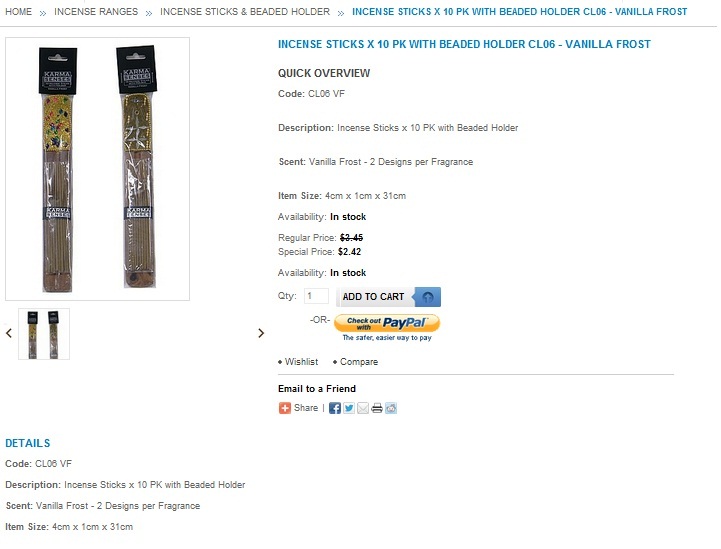Screen dimensions: 721x549
Task: Open the Email to a Friend link
Action: (317, 389)
